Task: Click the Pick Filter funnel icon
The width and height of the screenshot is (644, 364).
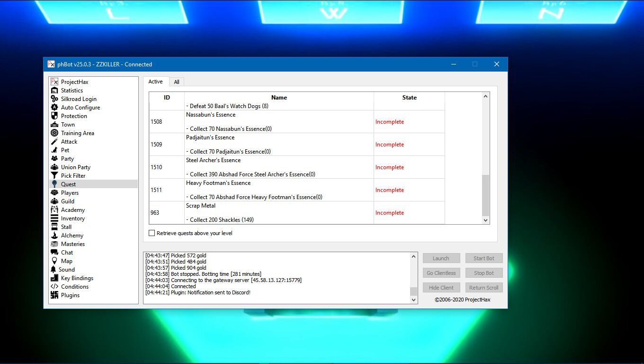Action: [x=54, y=176]
